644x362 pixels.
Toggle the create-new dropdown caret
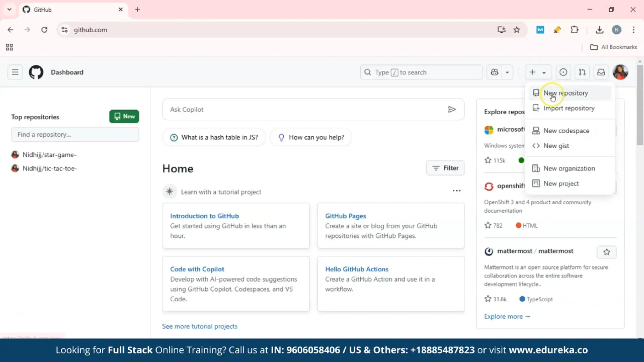click(544, 73)
